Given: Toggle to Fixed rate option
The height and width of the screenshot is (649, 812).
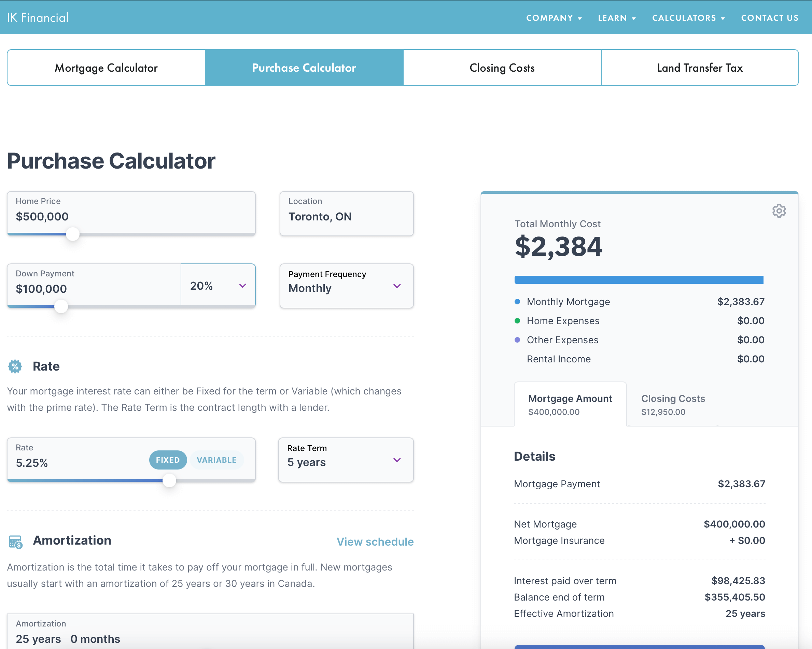Looking at the screenshot, I should pos(167,460).
